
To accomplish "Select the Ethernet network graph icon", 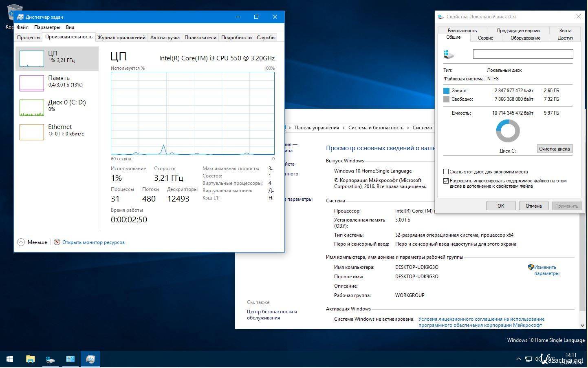I will tap(32, 132).
